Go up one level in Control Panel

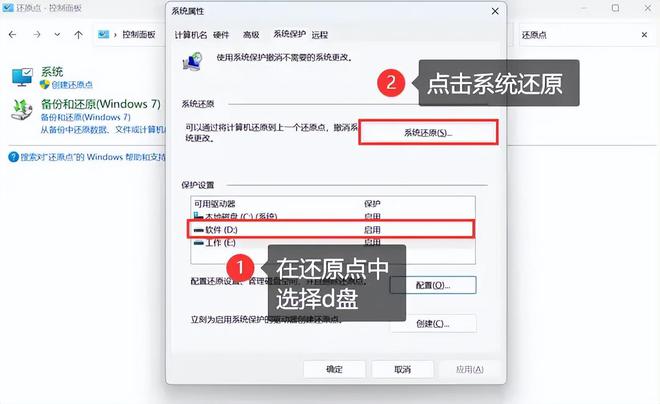pos(78,35)
